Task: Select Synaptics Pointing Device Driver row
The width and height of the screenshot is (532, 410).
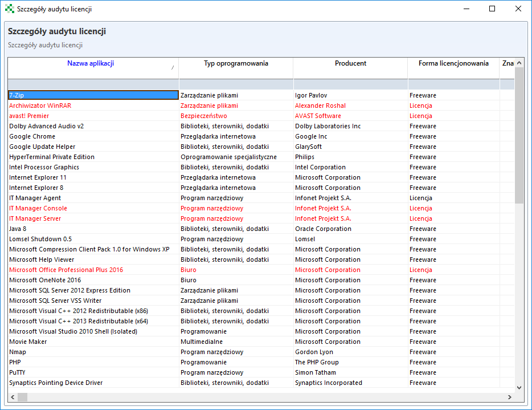Action: (261, 383)
